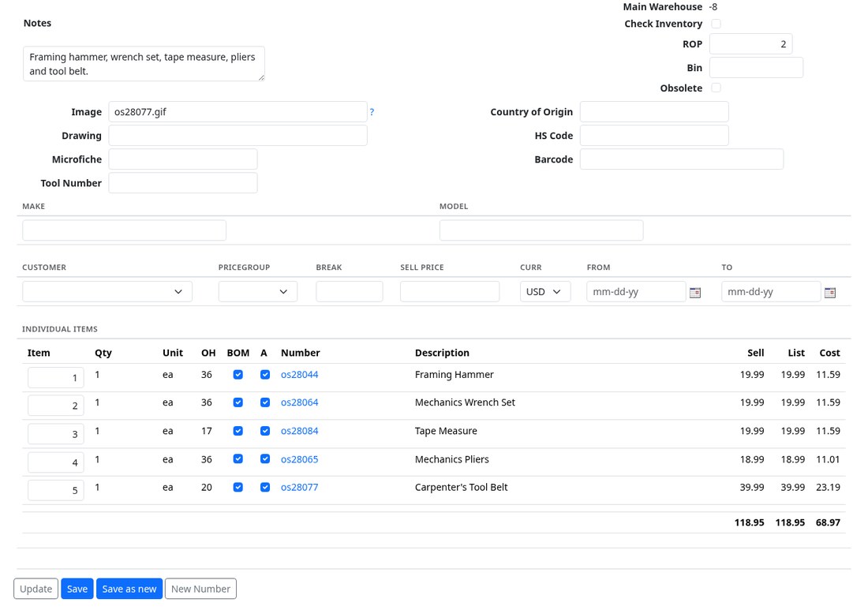Click the Barcode input field

(682, 159)
